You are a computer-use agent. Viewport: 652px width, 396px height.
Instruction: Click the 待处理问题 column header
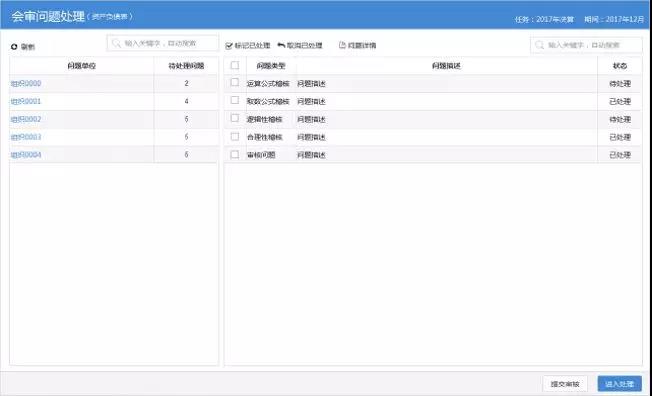(x=186, y=66)
